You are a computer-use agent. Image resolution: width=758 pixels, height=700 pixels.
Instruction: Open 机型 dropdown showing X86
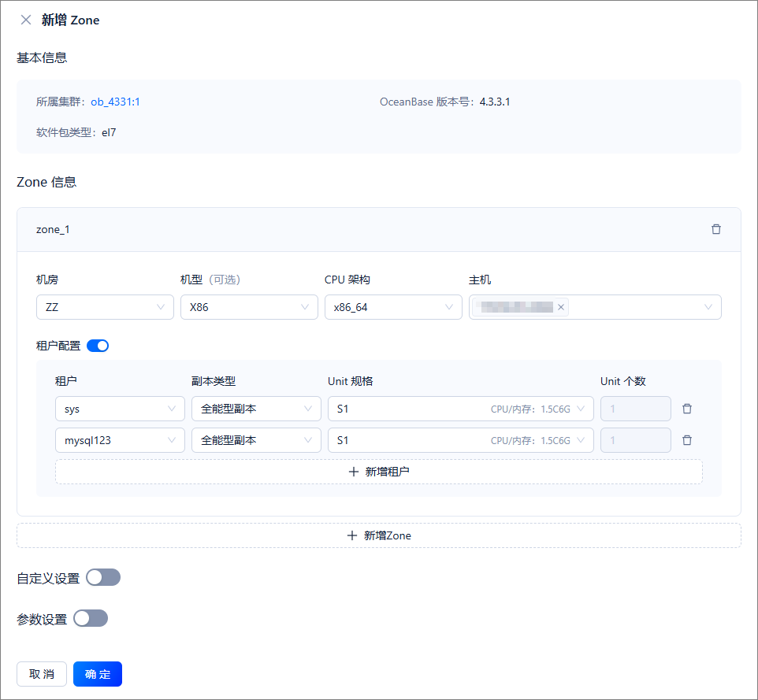[x=249, y=307]
